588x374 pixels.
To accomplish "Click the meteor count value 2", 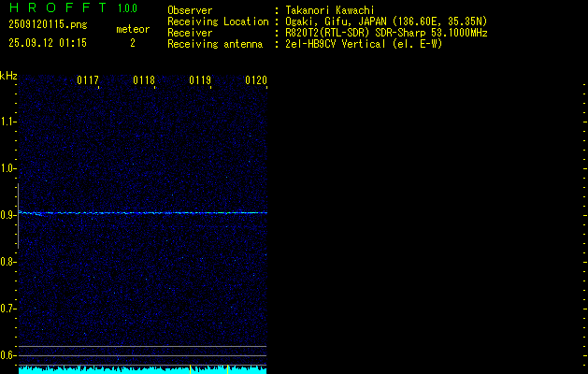I will tap(133, 43).
